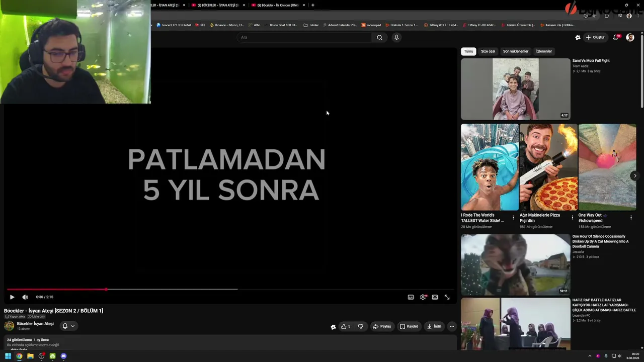Expand the Filmler bookmarks folder
The width and height of the screenshot is (644, 362).
(311, 25)
